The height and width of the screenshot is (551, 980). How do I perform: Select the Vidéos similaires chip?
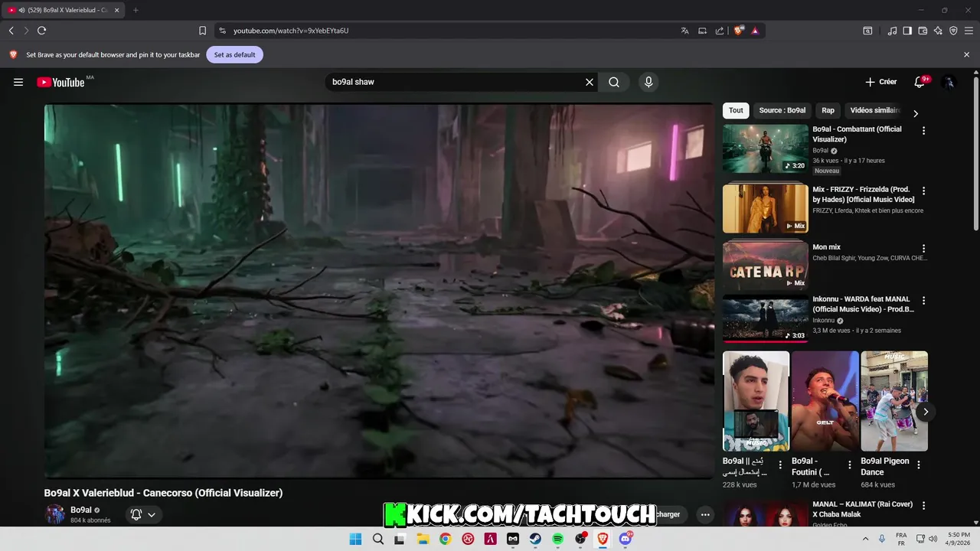874,110
